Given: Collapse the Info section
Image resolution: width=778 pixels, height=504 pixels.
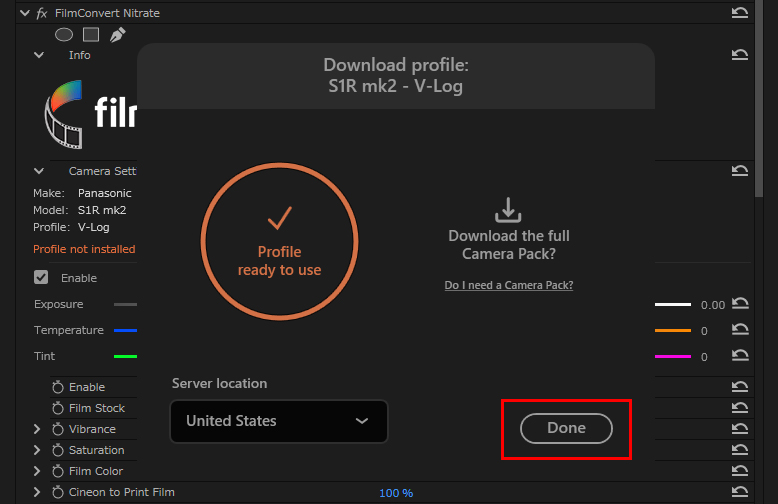Looking at the screenshot, I should 39,55.
